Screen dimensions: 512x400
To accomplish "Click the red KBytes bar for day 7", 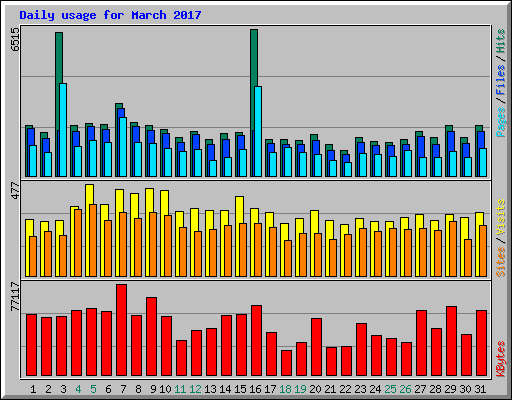I will (122, 330).
